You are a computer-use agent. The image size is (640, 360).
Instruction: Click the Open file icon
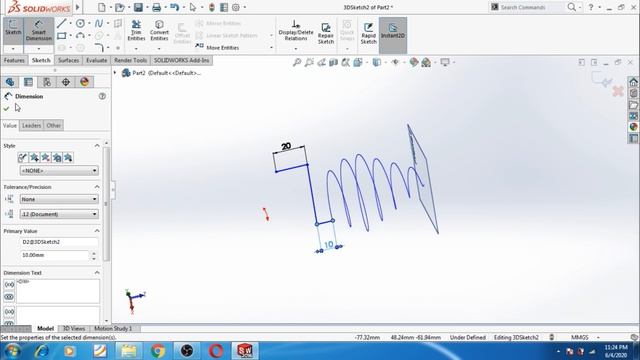click(x=120, y=7)
